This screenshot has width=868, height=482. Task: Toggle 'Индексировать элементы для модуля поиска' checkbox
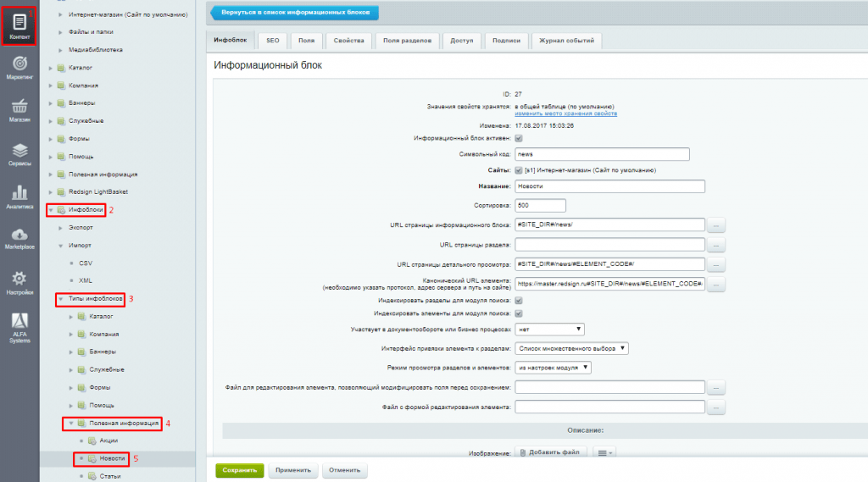[519, 313]
